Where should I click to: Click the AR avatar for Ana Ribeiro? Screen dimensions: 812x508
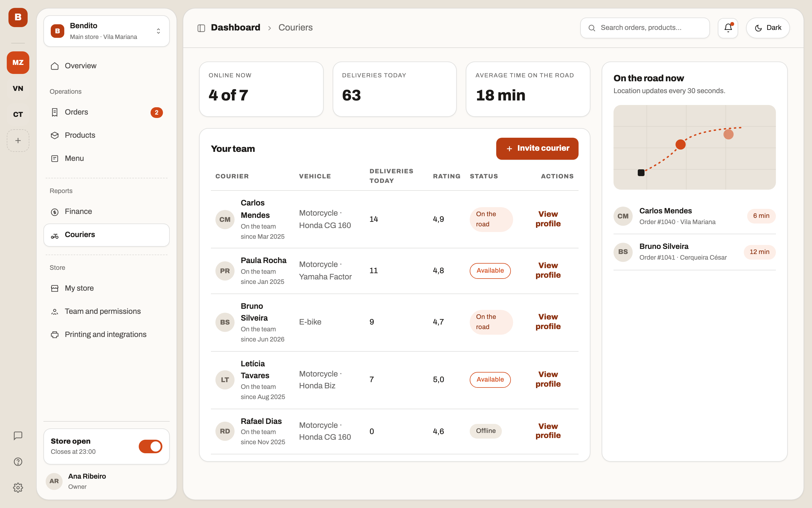pyautogui.click(x=54, y=481)
